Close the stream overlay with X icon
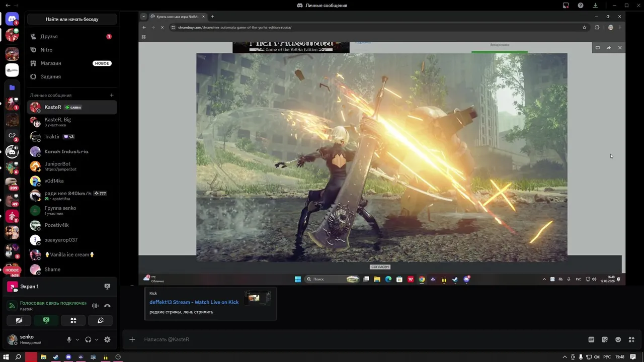The width and height of the screenshot is (644, 362). [x=620, y=48]
